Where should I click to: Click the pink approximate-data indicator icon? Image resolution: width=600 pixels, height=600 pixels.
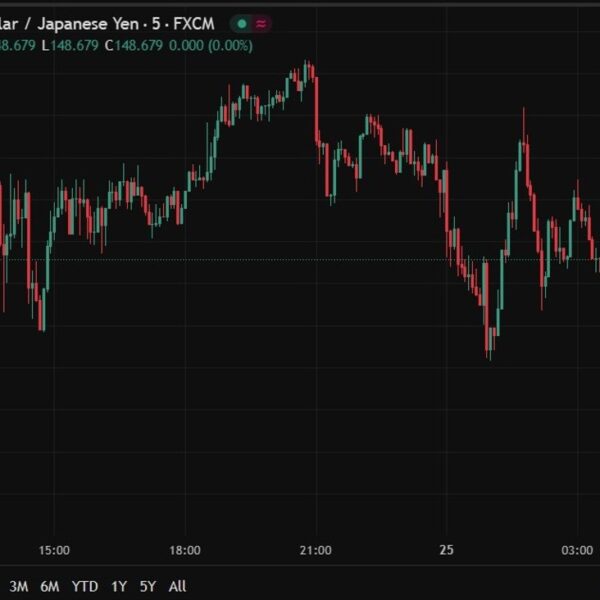(262, 24)
